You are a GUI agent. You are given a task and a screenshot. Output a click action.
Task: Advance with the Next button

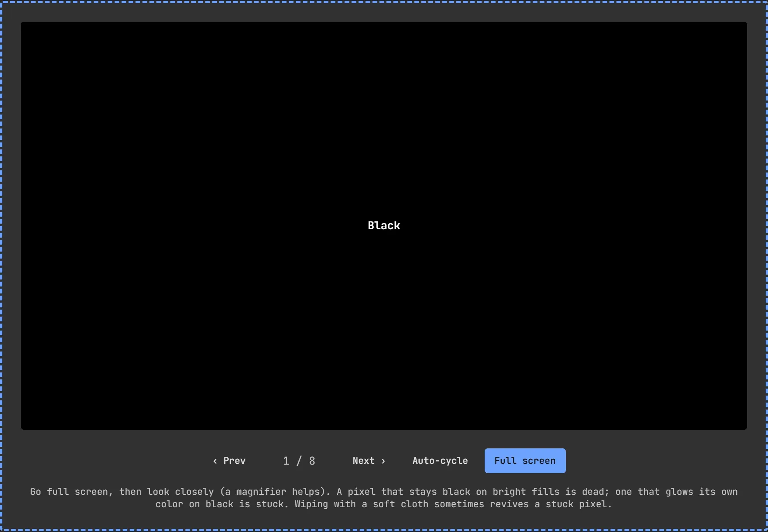point(369,461)
